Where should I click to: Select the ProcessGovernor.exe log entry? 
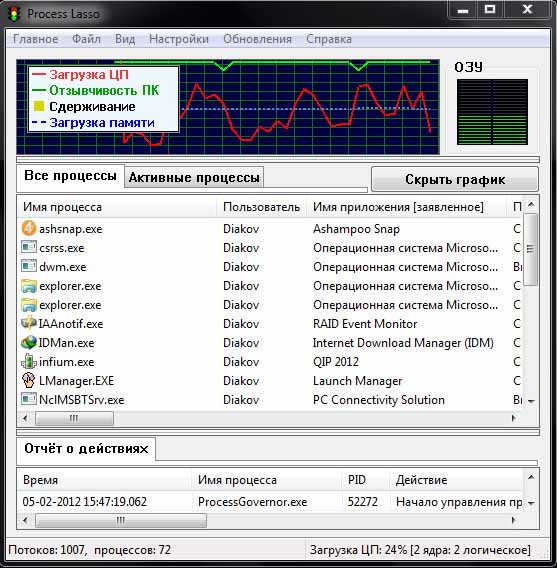252,502
